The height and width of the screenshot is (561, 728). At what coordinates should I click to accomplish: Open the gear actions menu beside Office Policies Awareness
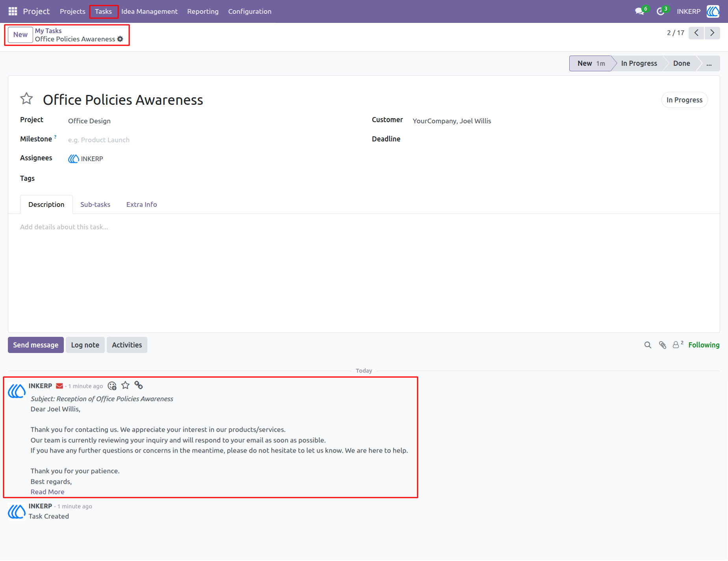[120, 39]
